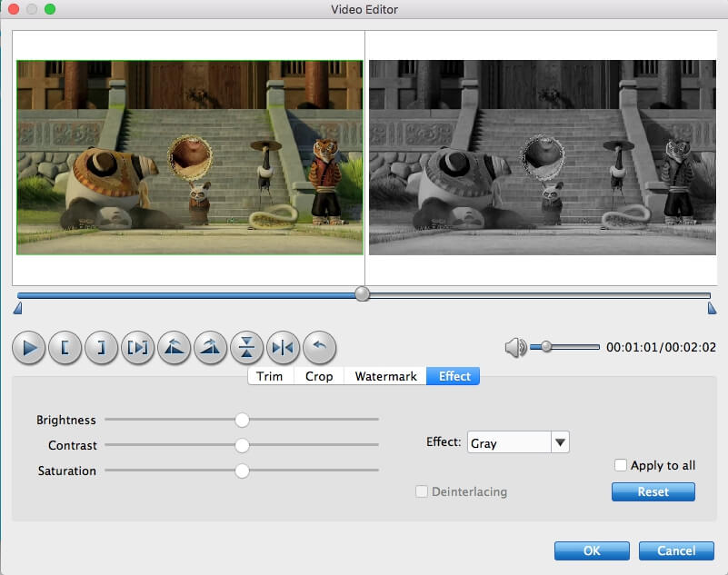This screenshot has height=575, width=728.
Task: Mute audio via the speaker icon
Action: click(515, 347)
